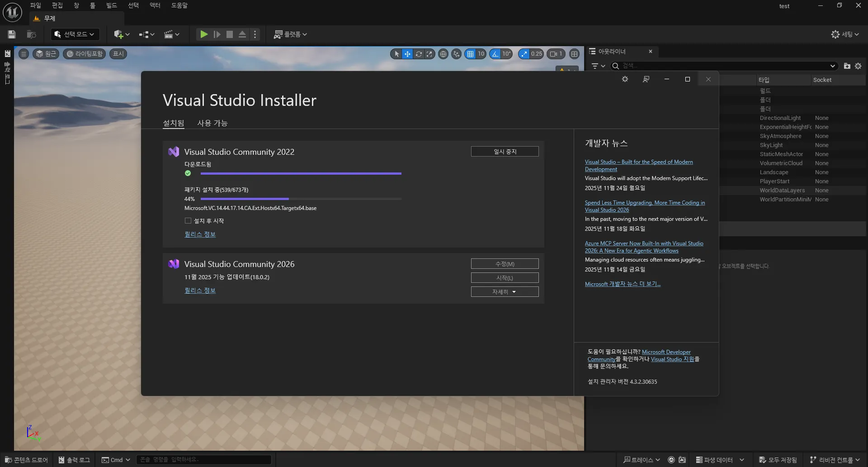This screenshot has width=868, height=467.
Task: Click the Unreal Engine logo icon
Action: [x=12, y=12]
